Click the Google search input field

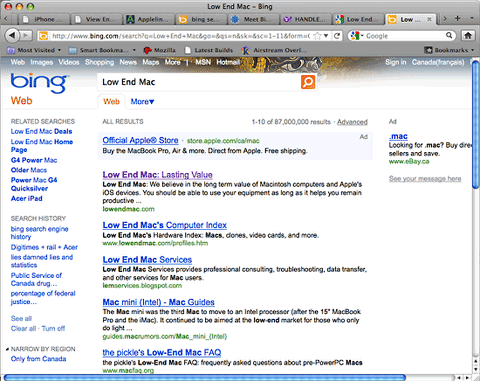coord(404,36)
